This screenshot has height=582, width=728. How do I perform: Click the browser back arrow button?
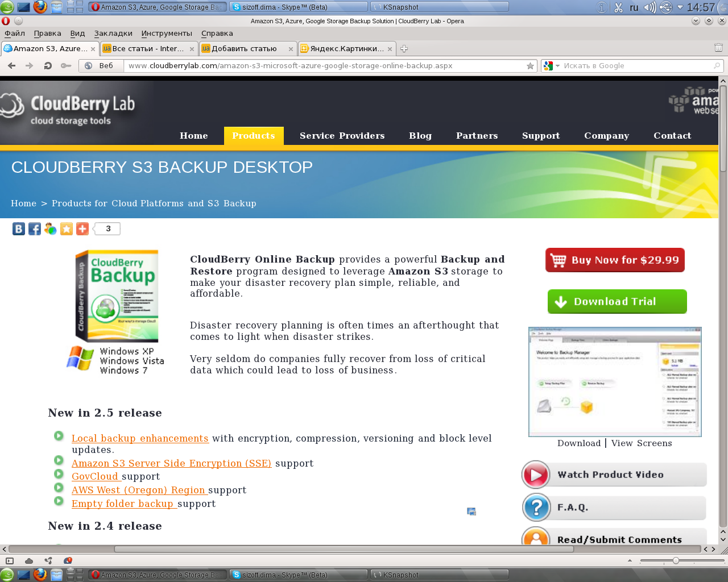click(11, 66)
